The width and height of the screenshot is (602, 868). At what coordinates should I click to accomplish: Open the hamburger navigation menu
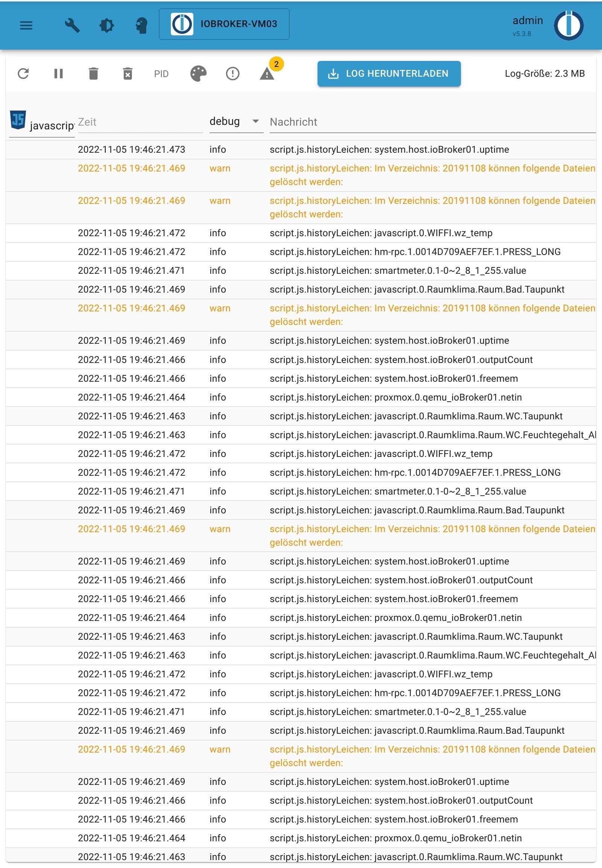pos(26,25)
